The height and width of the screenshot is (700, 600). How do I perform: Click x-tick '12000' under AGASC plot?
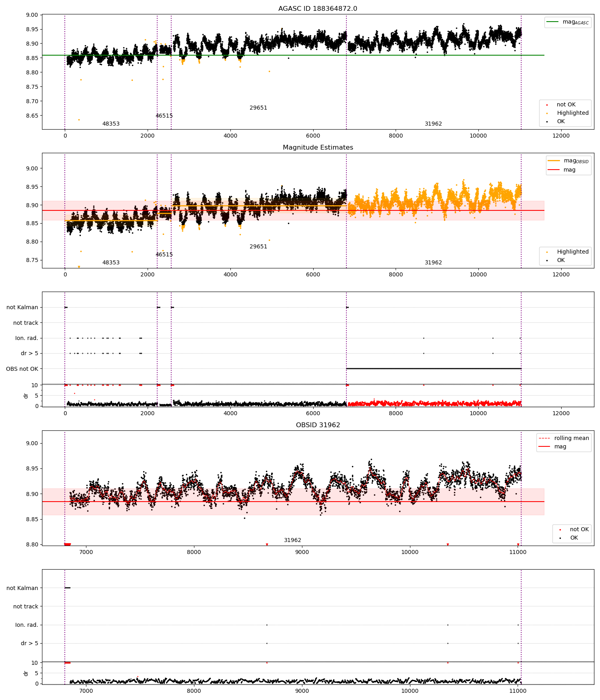(x=561, y=136)
